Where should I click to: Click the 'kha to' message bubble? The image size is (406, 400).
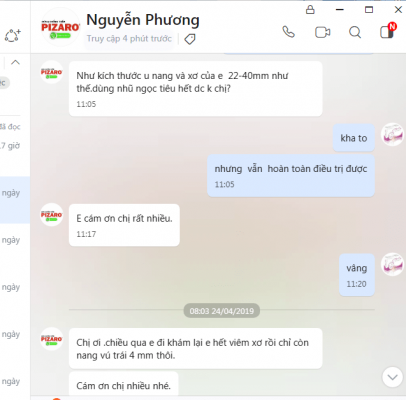coord(354,138)
